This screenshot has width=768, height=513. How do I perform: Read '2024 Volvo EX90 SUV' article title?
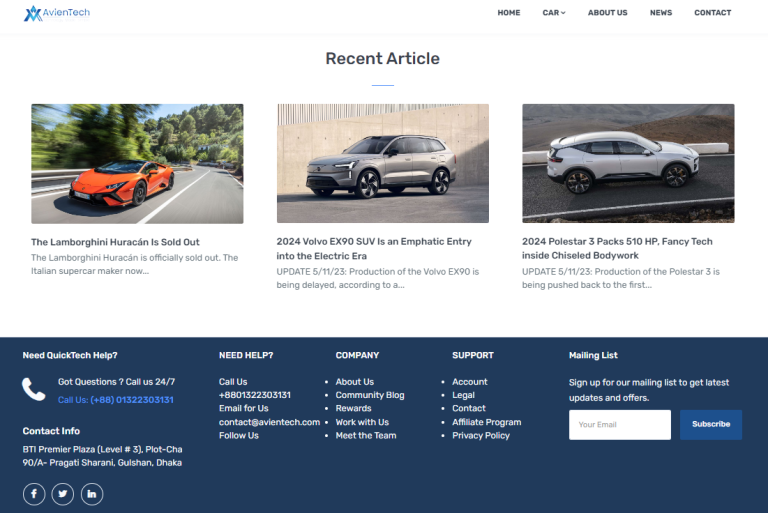pyautogui.click(x=373, y=248)
